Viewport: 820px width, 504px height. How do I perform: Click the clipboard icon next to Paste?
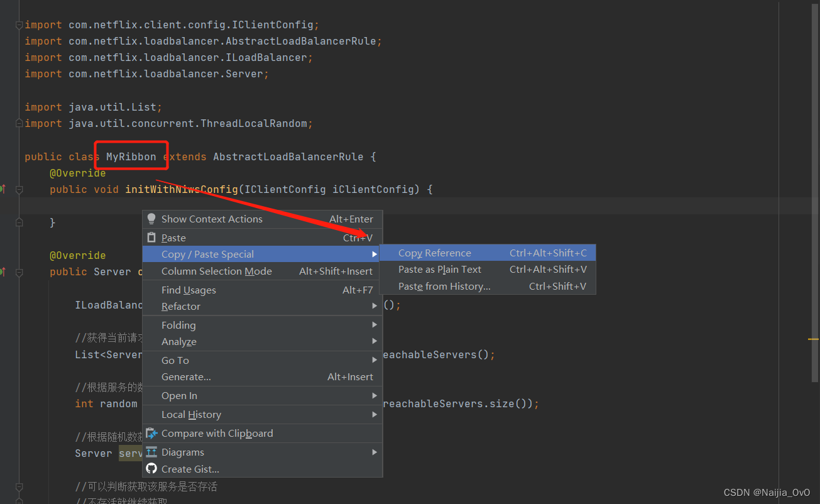pyautogui.click(x=151, y=238)
